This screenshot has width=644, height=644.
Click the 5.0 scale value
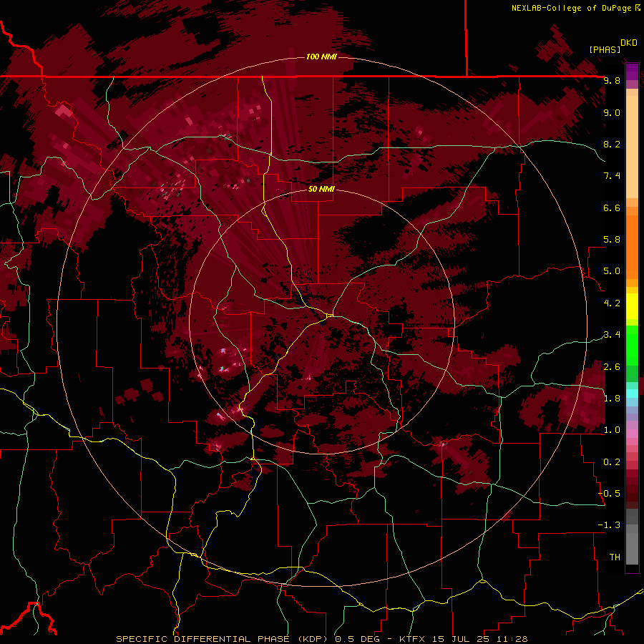point(612,271)
